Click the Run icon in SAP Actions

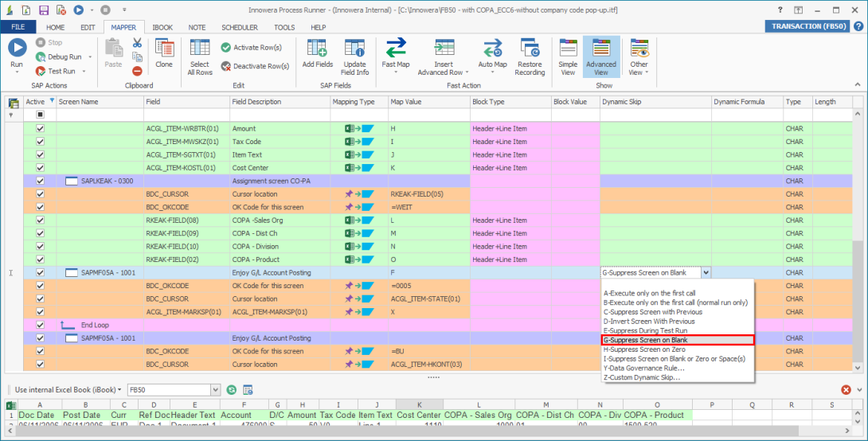click(x=17, y=49)
